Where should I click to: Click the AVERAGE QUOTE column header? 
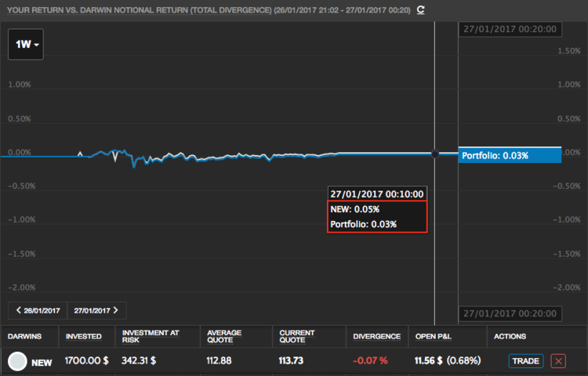(224, 336)
